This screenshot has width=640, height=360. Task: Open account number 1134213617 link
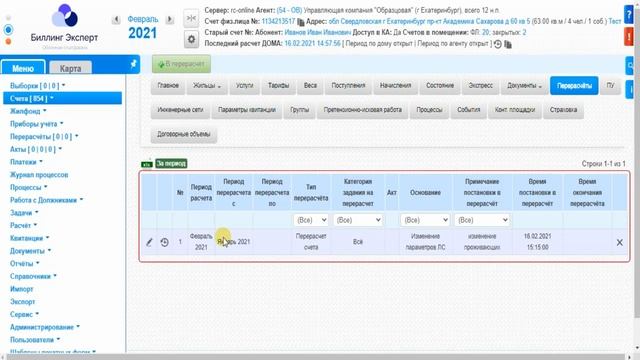click(278, 21)
